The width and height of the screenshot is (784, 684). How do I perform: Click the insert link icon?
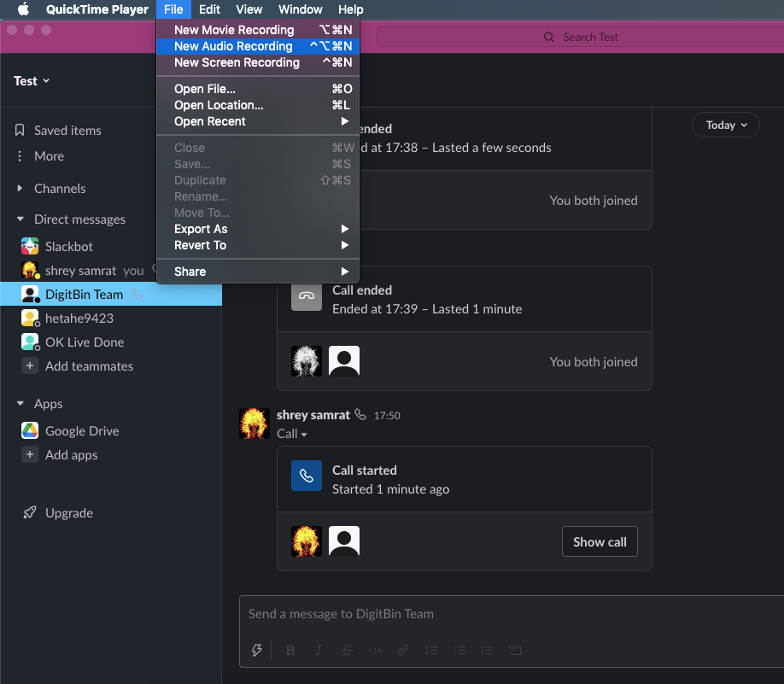403,650
